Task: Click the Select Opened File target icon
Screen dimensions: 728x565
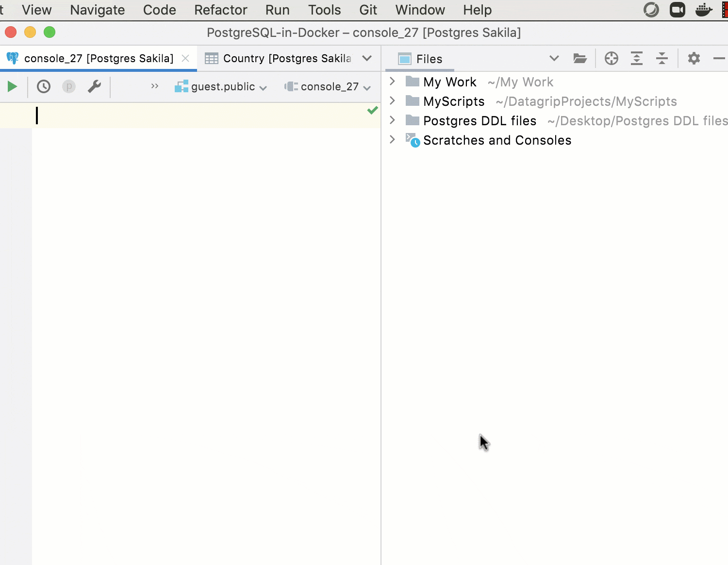Action: pos(612,59)
